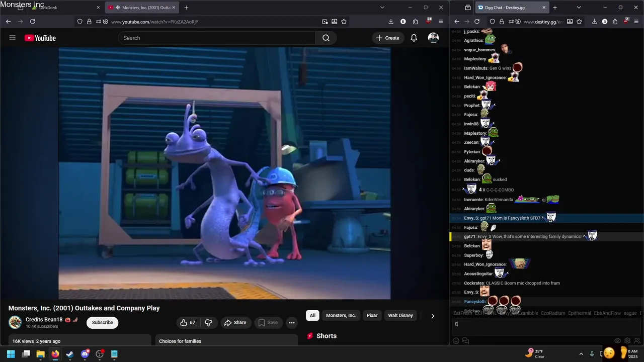Like the Monsters, Inc. video
The image size is (644, 362).
click(x=188, y=322)
